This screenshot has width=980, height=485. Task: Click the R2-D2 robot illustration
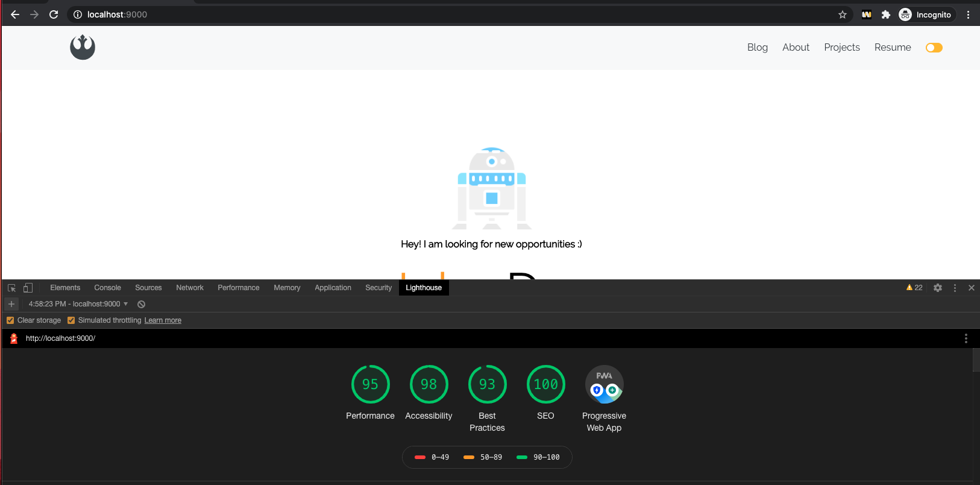pos(492,188)
